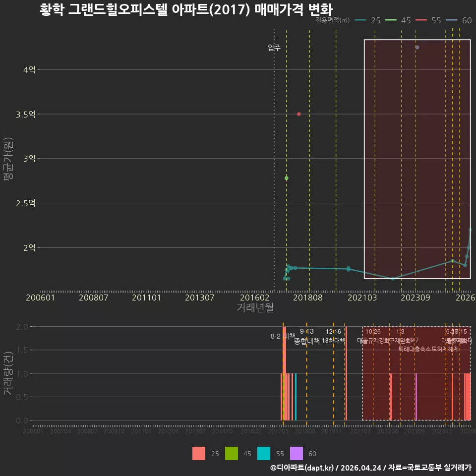
Task: Click the '200807' label on the price chart axis
Action: click(x=94, y=297)
